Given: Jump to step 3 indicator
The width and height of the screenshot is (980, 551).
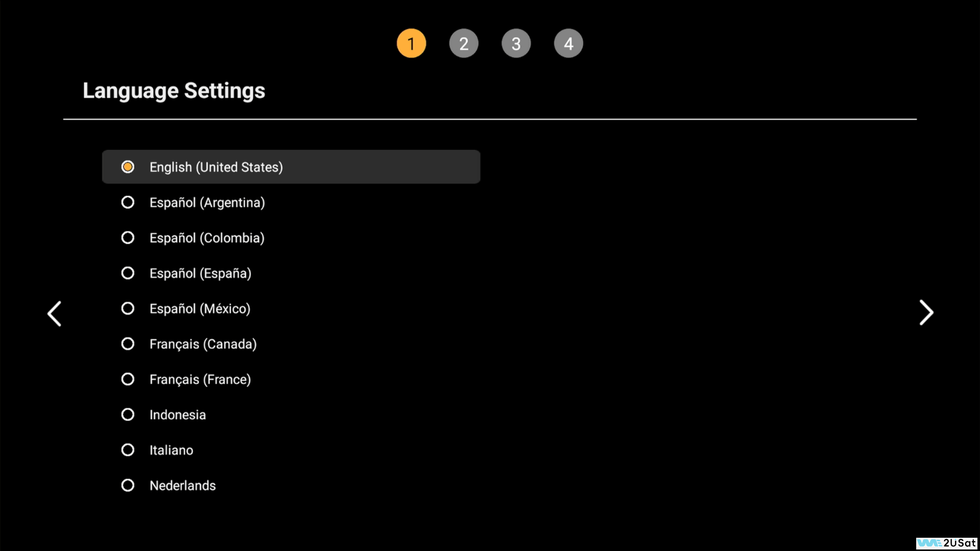Looking at the screenshot, I should (516, 43).
